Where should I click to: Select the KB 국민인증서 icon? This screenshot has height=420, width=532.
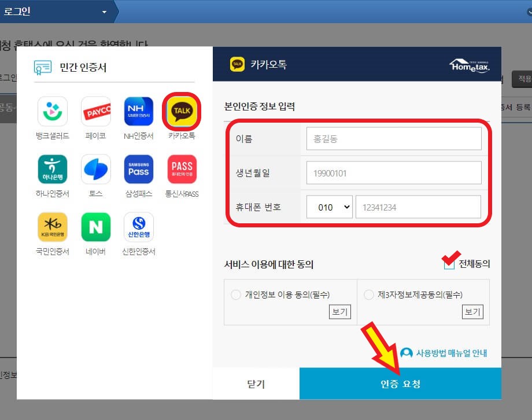point(53,227)
